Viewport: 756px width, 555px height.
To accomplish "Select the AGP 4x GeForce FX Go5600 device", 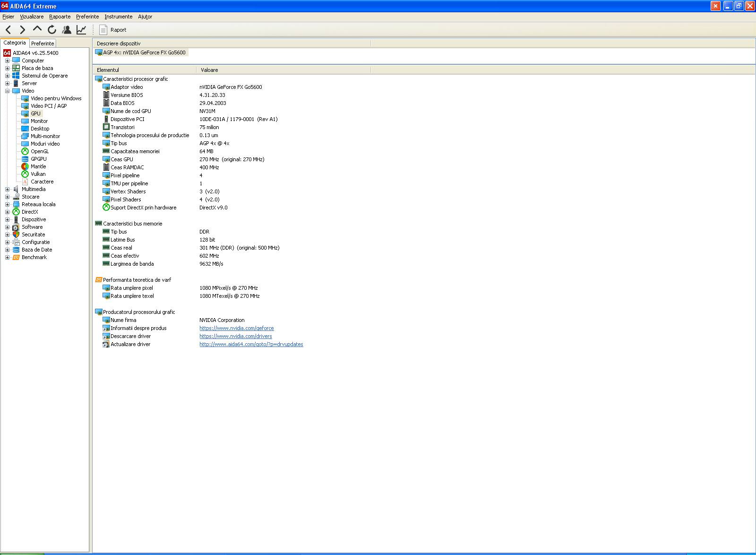I will tap(141, 52).
